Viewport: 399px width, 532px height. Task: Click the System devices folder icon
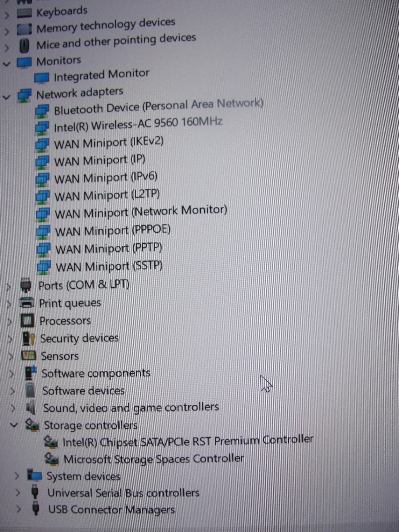(x=35, y=476)
